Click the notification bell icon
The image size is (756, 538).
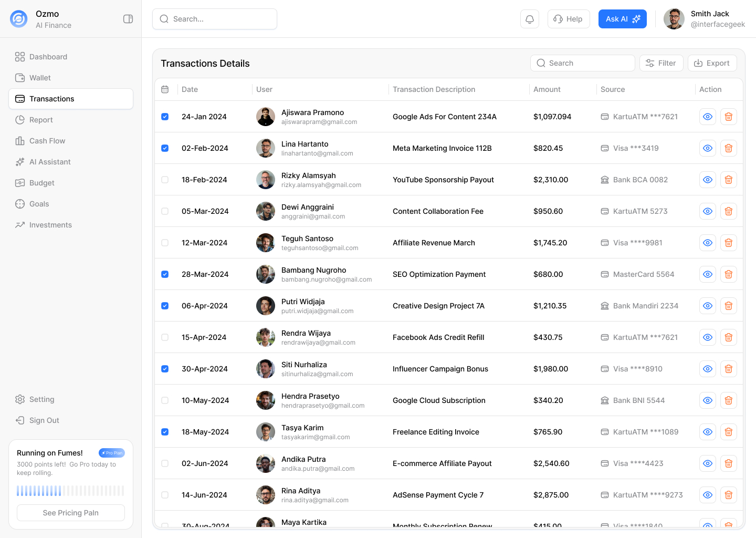[529, 19]
